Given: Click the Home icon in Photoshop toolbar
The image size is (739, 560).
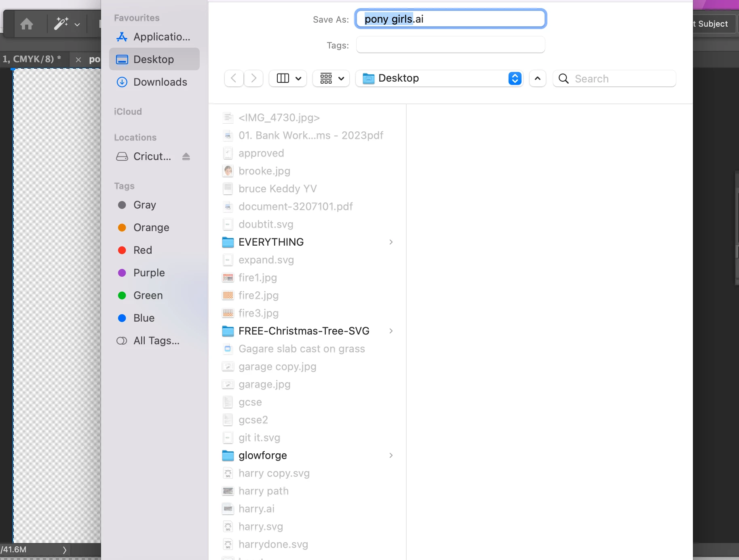Looking at the screenshot, I should 27,24.
